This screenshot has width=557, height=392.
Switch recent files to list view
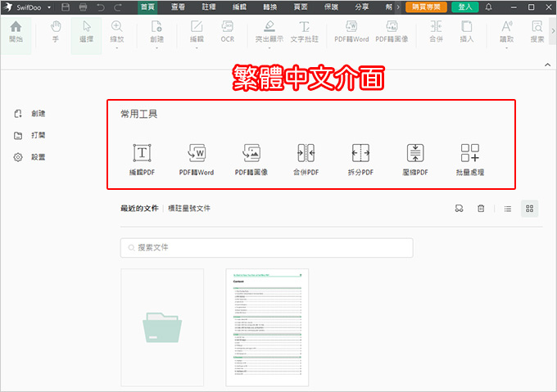click(x=508, y=209)
